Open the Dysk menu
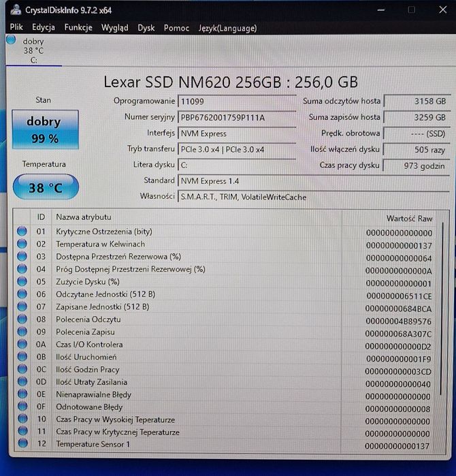Image resolution: width=456 pixels, height=476 pixels. point(146,28)
